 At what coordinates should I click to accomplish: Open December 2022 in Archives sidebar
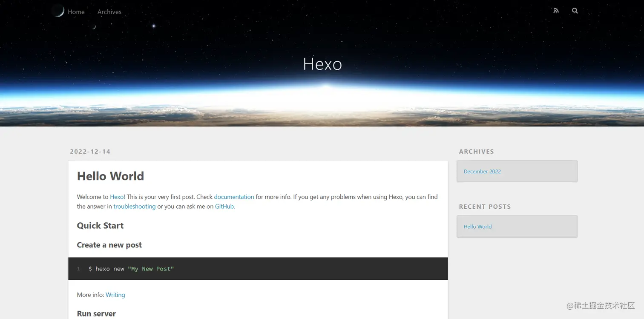tap(482, 172)
